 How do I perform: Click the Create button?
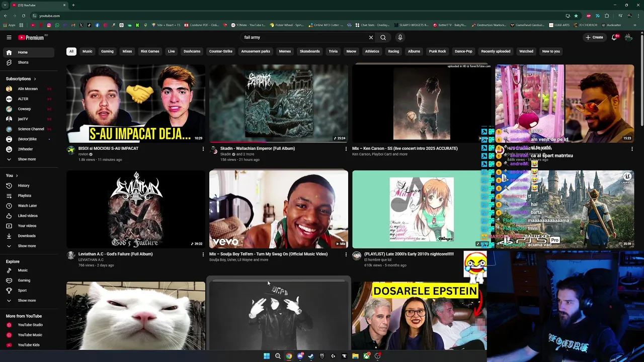coord(594,37)
